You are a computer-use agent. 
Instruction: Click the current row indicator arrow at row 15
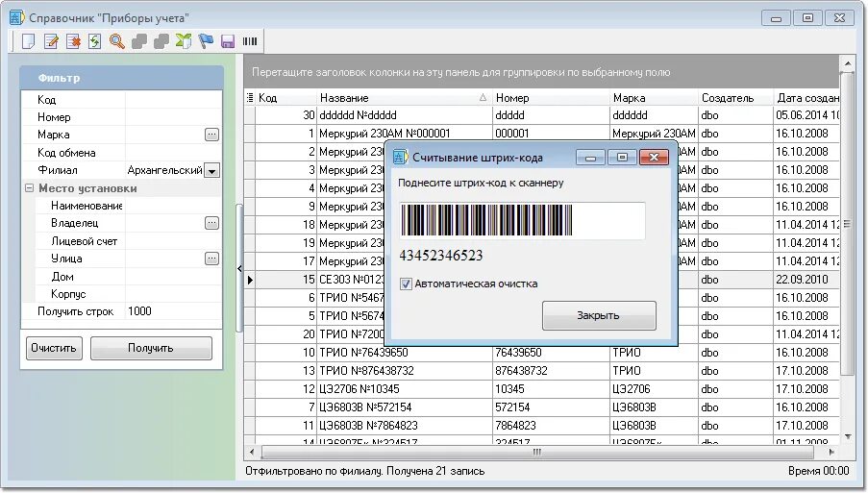tap(250, 280)
